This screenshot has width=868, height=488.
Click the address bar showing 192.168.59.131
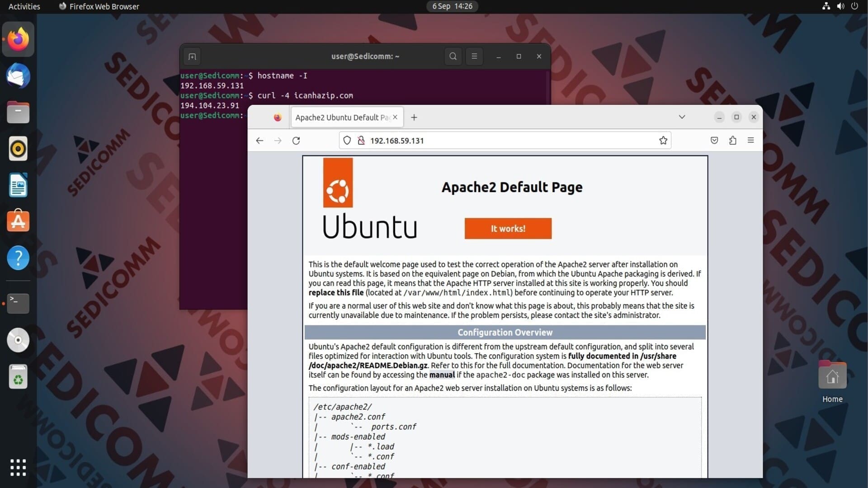[x=505, y=141]
